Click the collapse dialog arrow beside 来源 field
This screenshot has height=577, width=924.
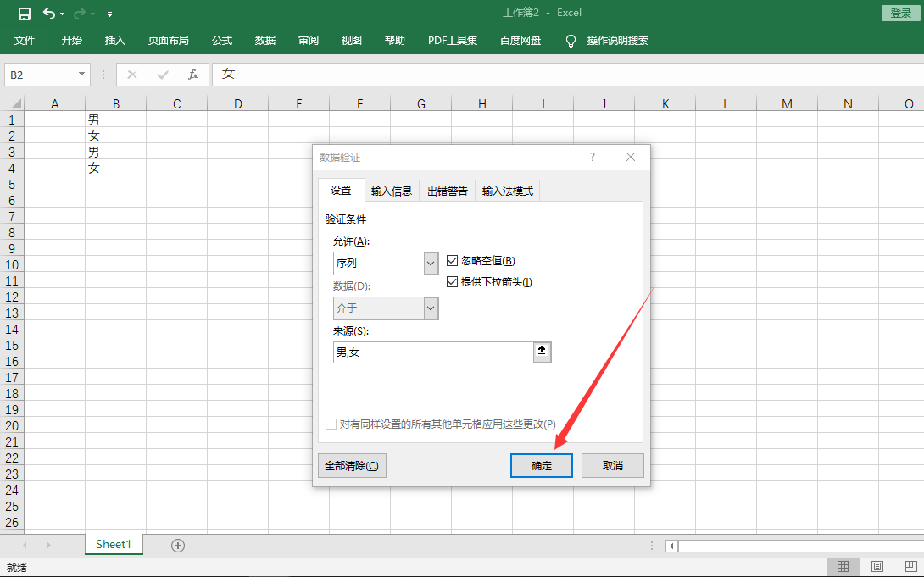(542, 352)
